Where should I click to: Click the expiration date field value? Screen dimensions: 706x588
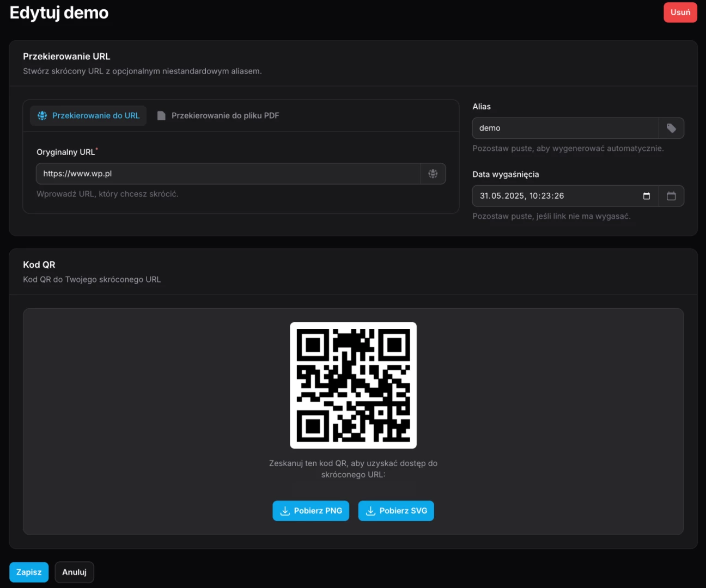522,196
